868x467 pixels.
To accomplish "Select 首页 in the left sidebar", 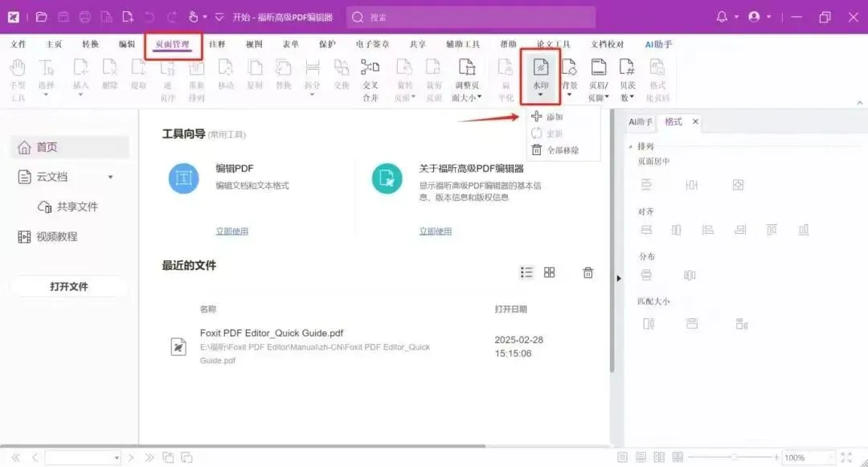I will pos(70,147).
